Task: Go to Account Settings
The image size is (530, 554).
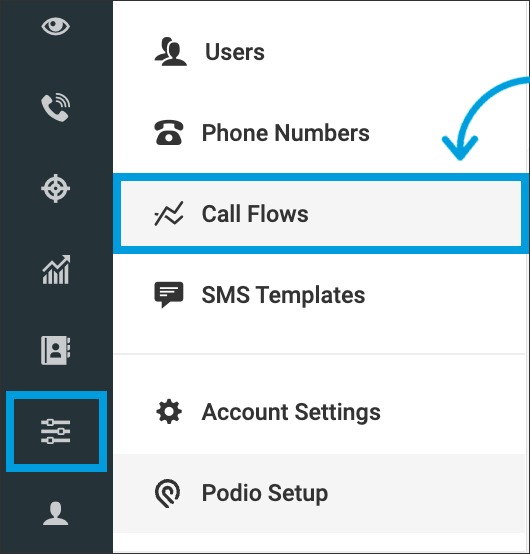Action: 320,412
